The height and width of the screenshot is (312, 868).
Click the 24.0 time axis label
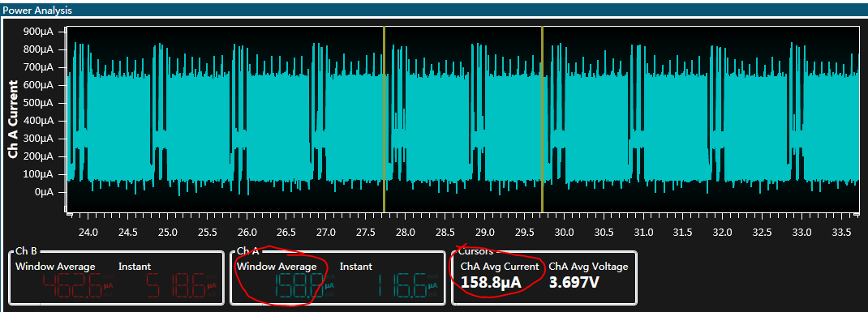tap(89, 232)
